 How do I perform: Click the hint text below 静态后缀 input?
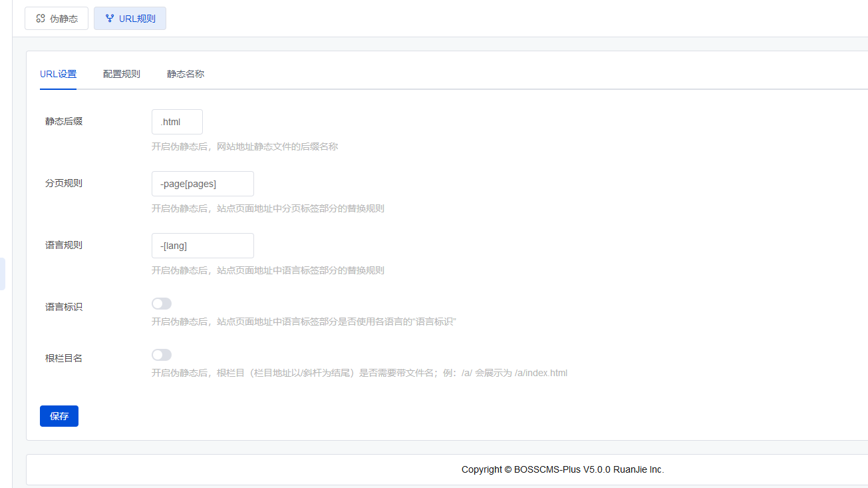[244, 146]
